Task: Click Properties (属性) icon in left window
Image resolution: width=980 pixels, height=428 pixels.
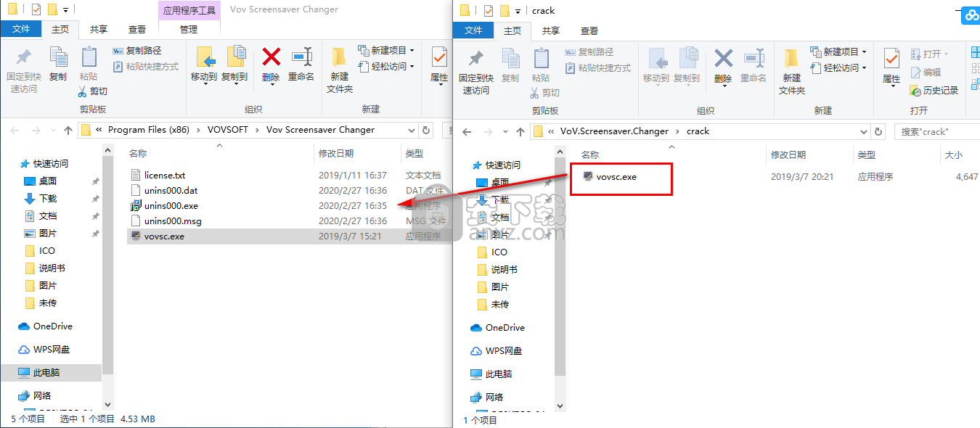Action: click(x=439, y=58)
